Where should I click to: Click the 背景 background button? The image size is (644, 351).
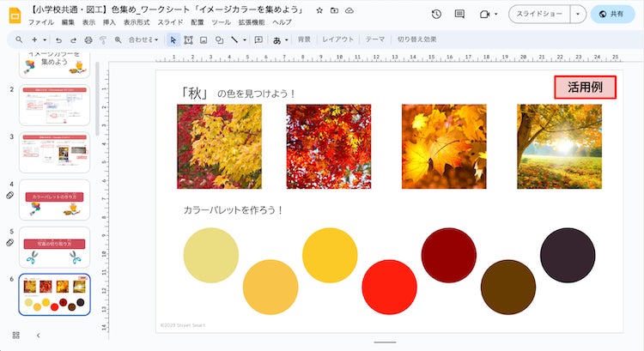(x=304, y=39)
